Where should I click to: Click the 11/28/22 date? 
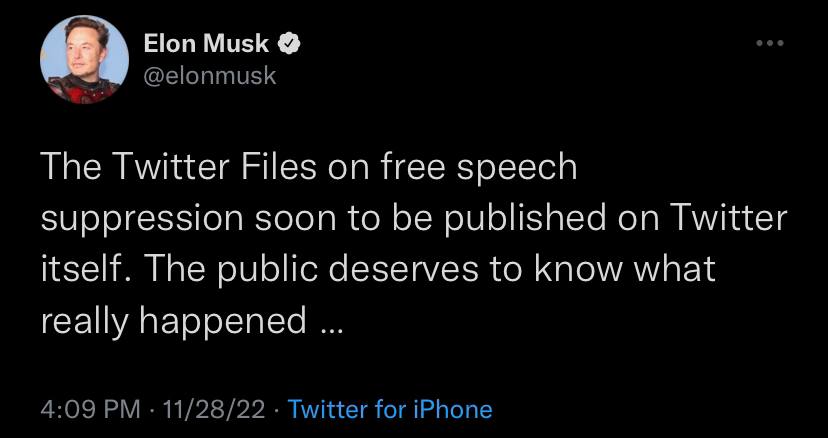coord(214,409)
